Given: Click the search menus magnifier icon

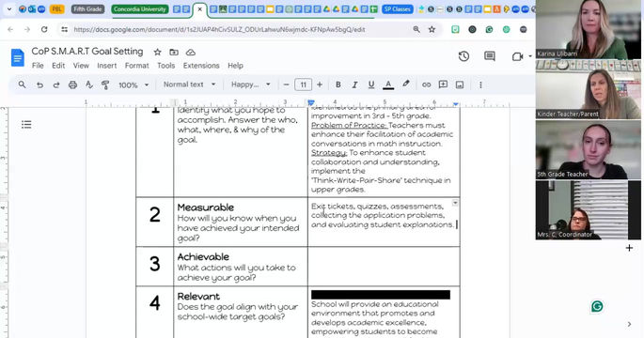Looking at the screenshot, I should click(x=23, y=84).
